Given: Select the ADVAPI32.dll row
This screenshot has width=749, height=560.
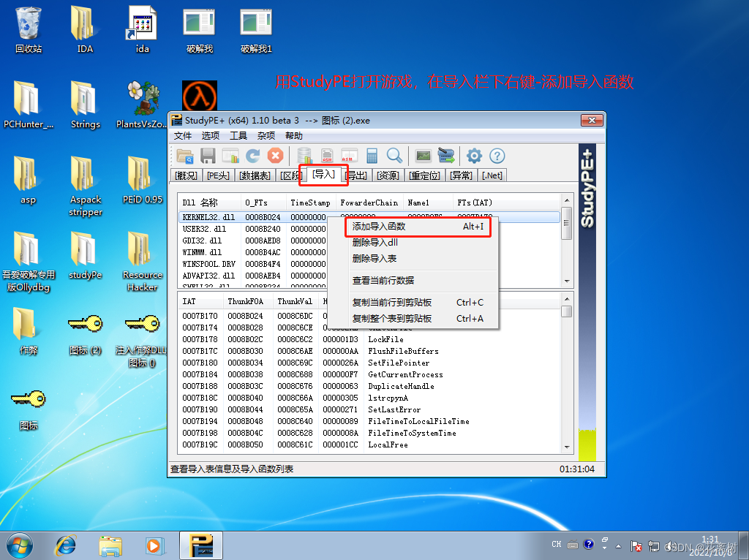Looking at the screenshot, I should 369,276.
